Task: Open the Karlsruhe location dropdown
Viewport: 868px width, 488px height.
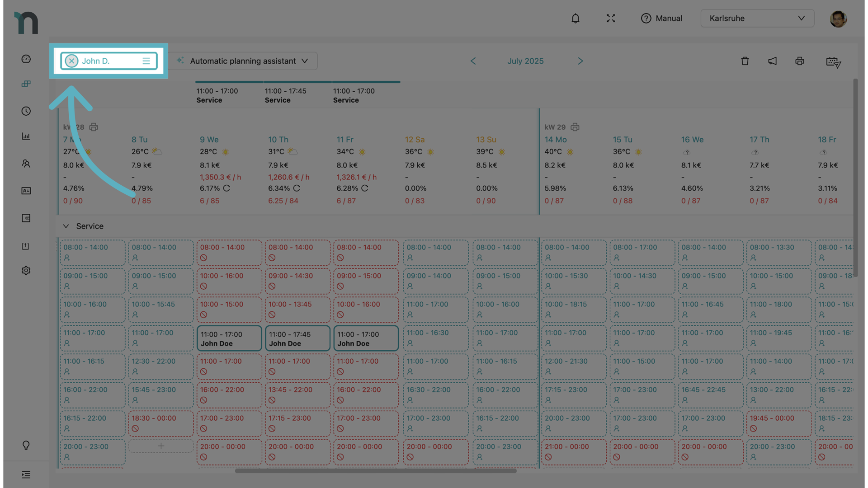Action: click(757, 19)
